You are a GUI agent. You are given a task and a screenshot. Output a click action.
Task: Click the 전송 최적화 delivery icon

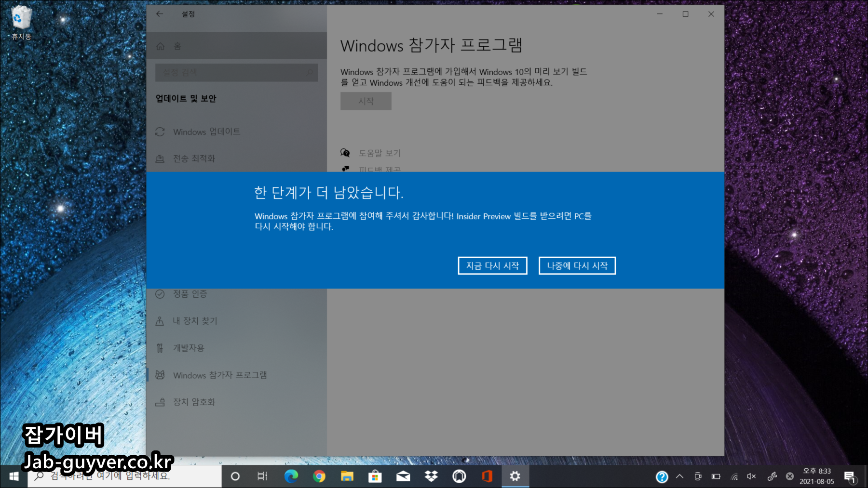160,158
